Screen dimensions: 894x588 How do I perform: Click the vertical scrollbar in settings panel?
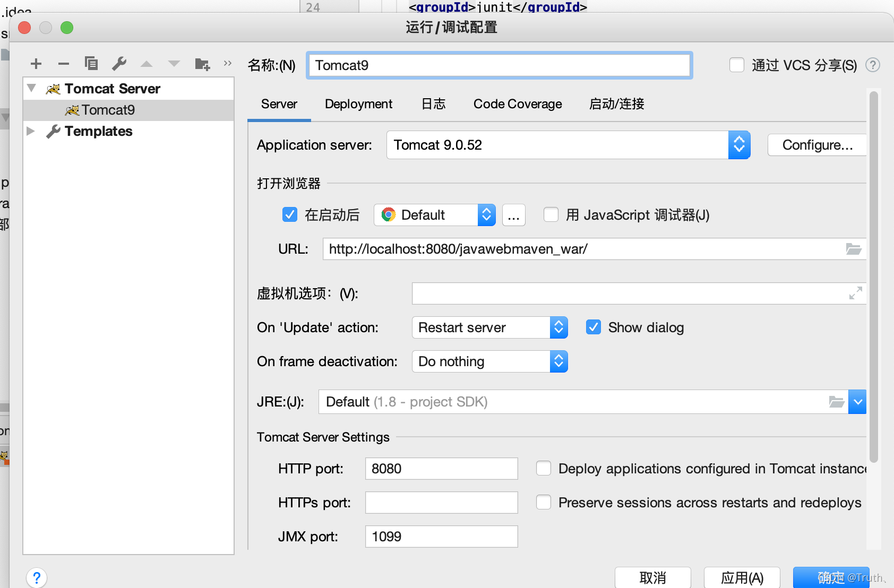coord(874,276)
